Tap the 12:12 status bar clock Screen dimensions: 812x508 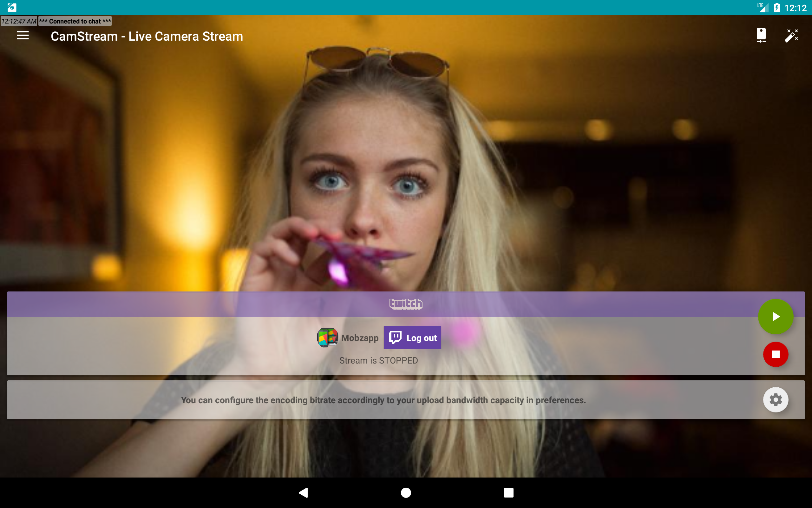[x=795, y=8]
